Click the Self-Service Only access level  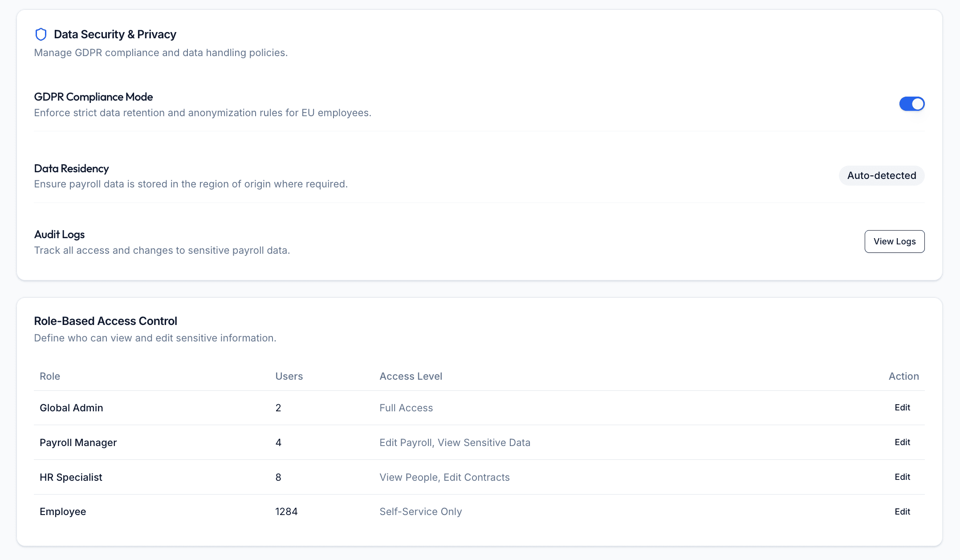click(420, 511)
